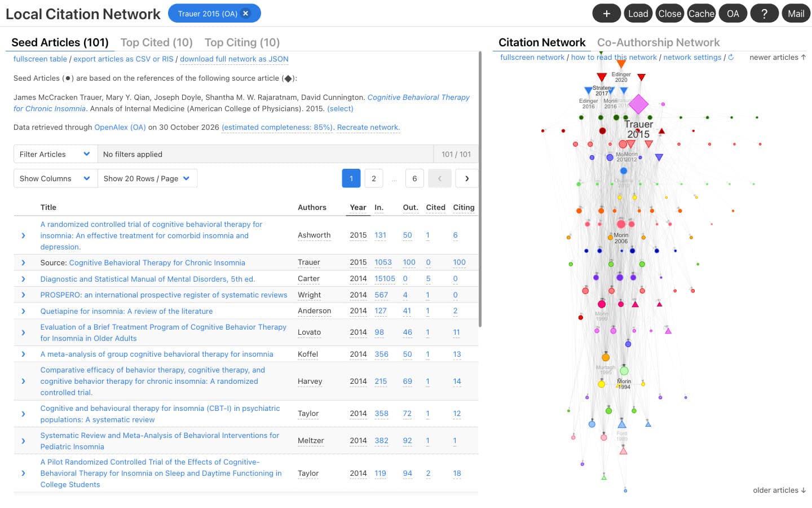This screenshot has width=812, height=508.
Task: Click the refresh network icon
Action: click(731, 58)
